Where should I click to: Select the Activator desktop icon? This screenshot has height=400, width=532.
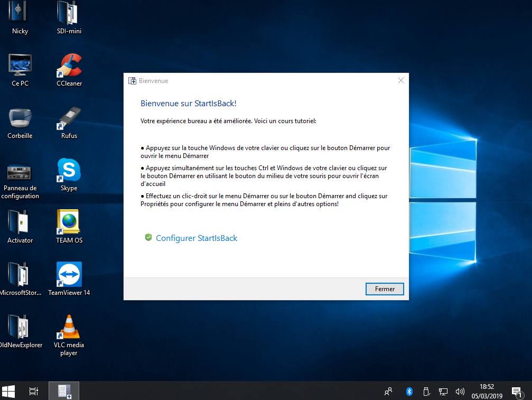pyautogui.click(x=20, y=227)
